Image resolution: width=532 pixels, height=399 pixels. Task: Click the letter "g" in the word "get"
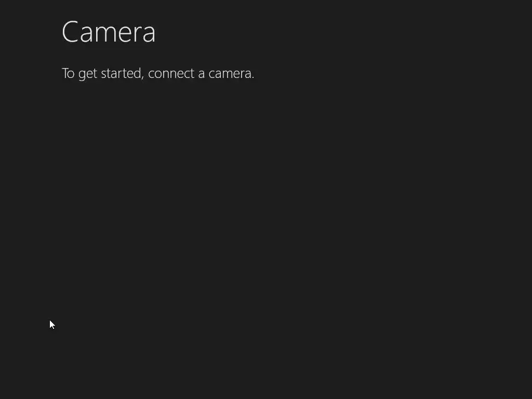tap(82, 74)
